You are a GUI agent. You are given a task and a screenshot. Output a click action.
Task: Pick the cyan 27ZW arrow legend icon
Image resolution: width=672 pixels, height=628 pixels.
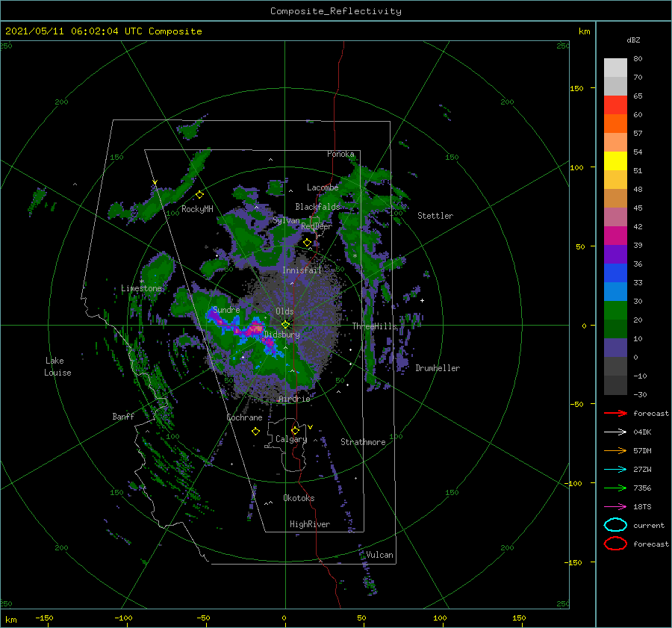(x=615, y=470)
